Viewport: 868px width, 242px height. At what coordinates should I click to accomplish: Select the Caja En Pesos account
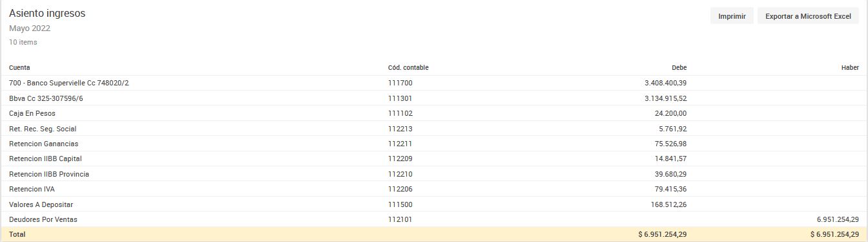click(32, 113)
